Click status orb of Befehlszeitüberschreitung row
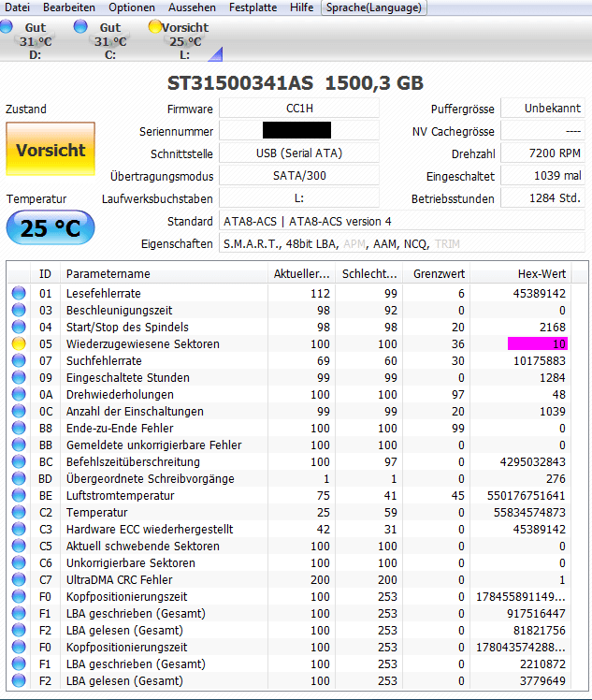 point(19,461)
